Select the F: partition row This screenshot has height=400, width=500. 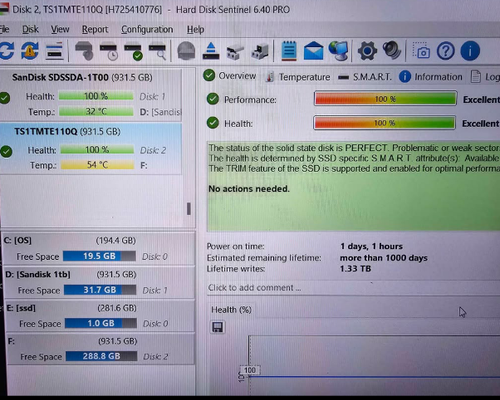(x=101, y=349)
